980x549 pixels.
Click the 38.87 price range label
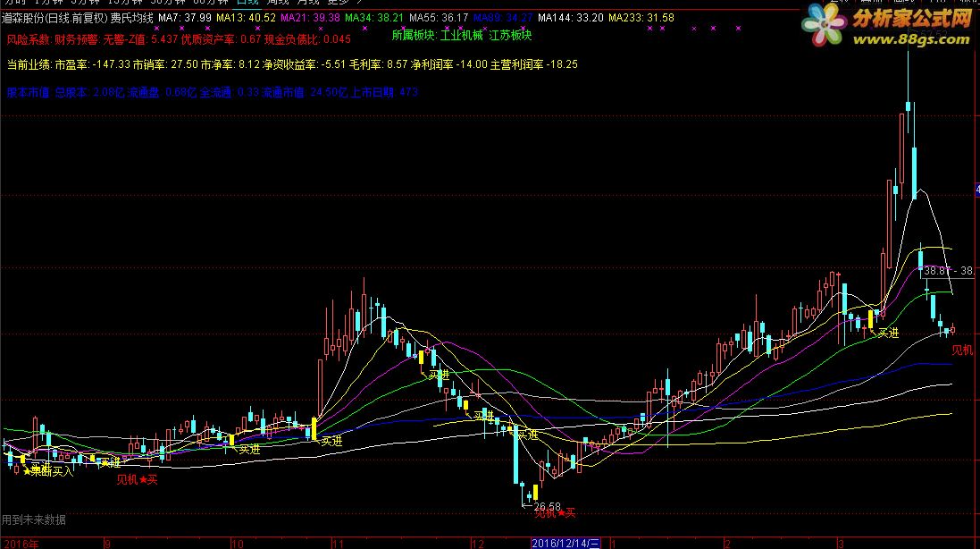click(x=948, y=271)
